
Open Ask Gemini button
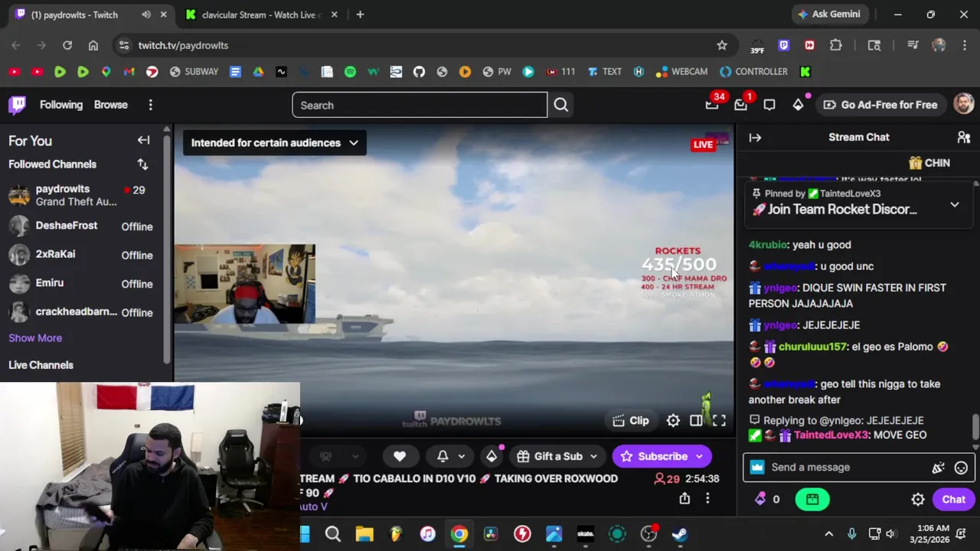829,15
